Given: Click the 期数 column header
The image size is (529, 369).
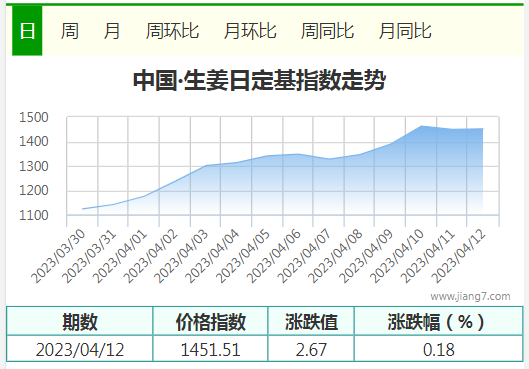Looking at the screenshot, I should pyautogui.click(x=80, y=321).
